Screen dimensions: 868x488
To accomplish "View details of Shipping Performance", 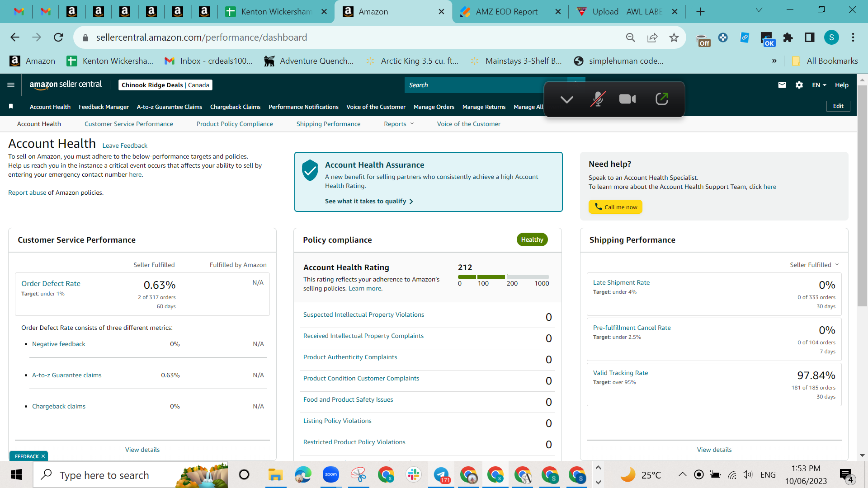I will click(x=714, y=450).
